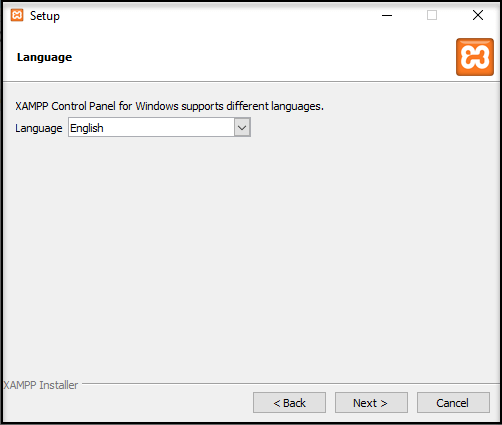Go to the previous step with Back
Viewport: 502px width, 425px height.
pyautogui.click(x=289, y=403)
